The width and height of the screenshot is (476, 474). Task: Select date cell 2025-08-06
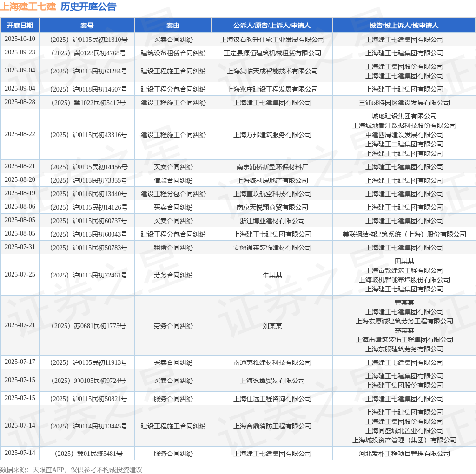point(20,207)
